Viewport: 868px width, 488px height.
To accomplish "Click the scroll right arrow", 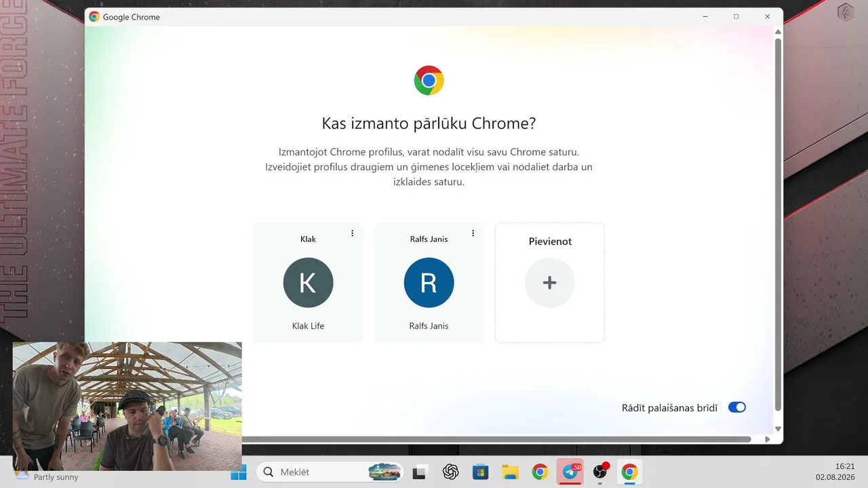I will point(768,439).
